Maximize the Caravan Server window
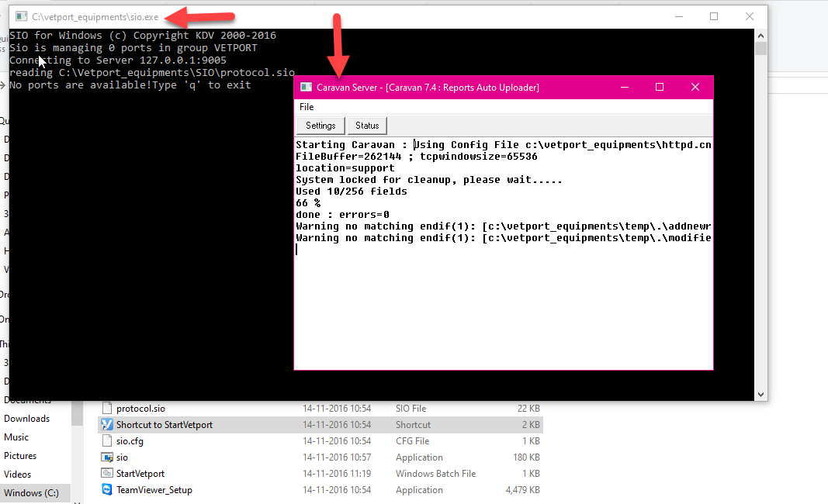828x504 pixels. pyautogui.click(x=660, y=87)
